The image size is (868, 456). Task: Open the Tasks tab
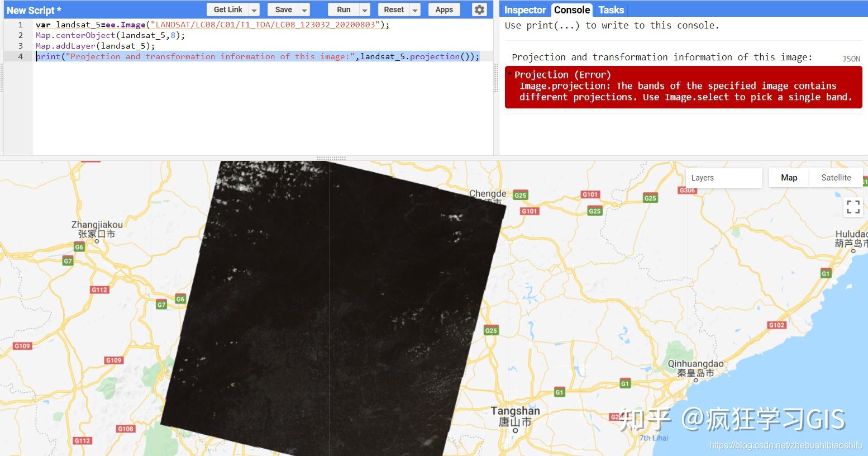click(611, 9)
